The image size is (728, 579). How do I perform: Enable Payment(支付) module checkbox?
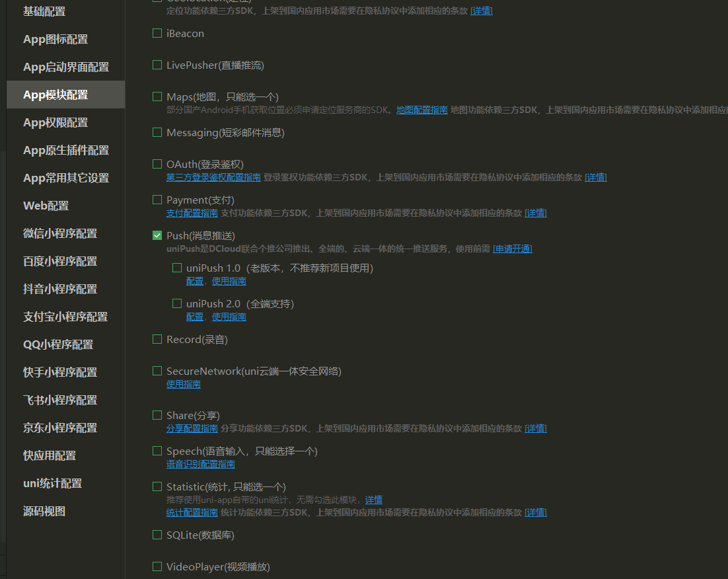pyautogui.click(x=157, y=200)
